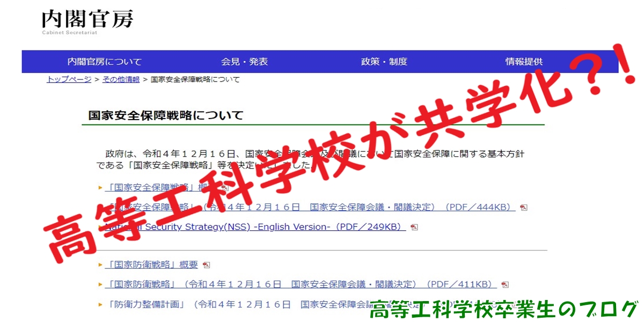
Task: Click the PDF icon next to 「国家安全保障戦略」概要
Action: (225, 188)
